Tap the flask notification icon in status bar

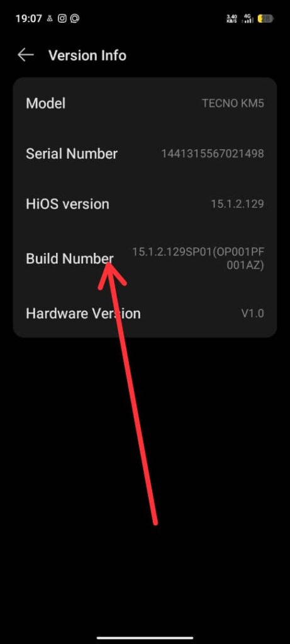50,18
